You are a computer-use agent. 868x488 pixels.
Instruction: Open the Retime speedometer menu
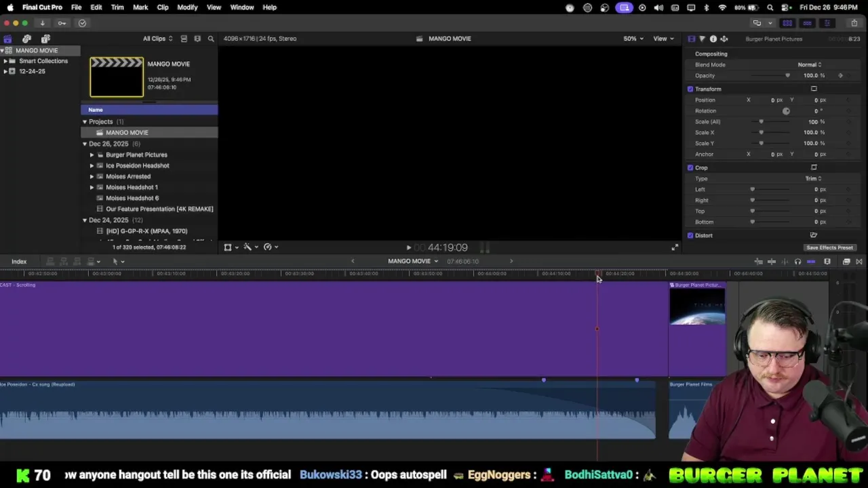(270, 247)
